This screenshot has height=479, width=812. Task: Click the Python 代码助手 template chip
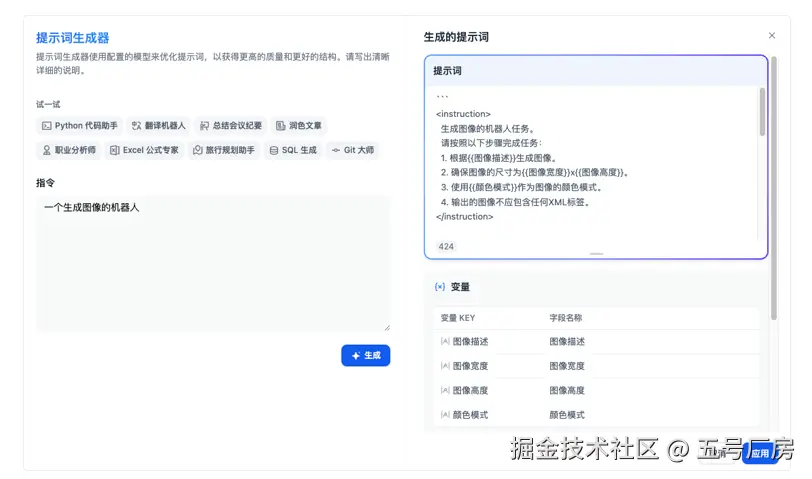point(79,126)
